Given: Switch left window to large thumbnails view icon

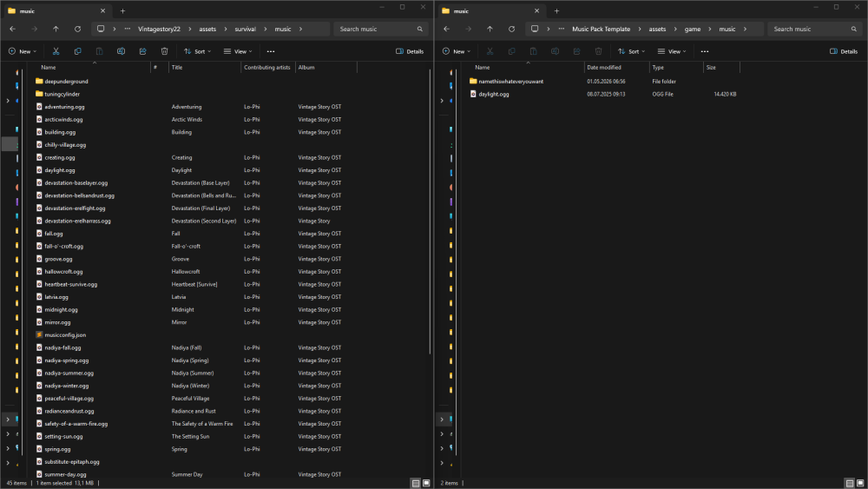Looking at the screenshot, I should pyautogui.click(x=426, y=483).
